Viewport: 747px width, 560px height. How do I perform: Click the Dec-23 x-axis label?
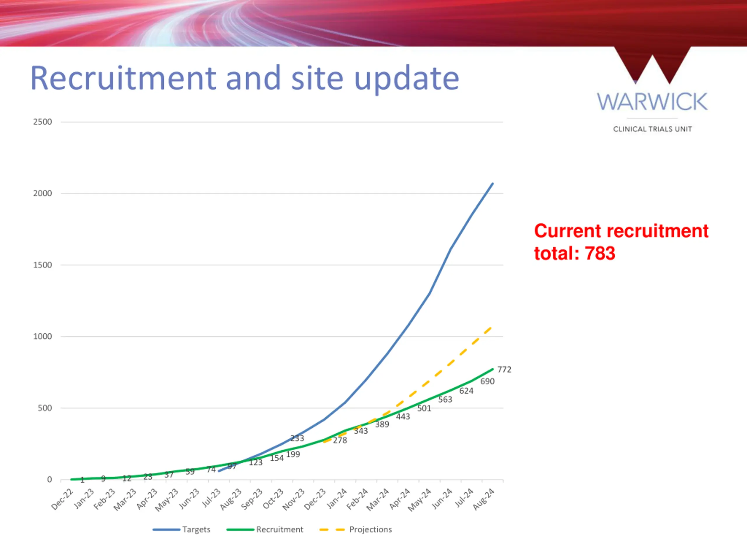315,499
